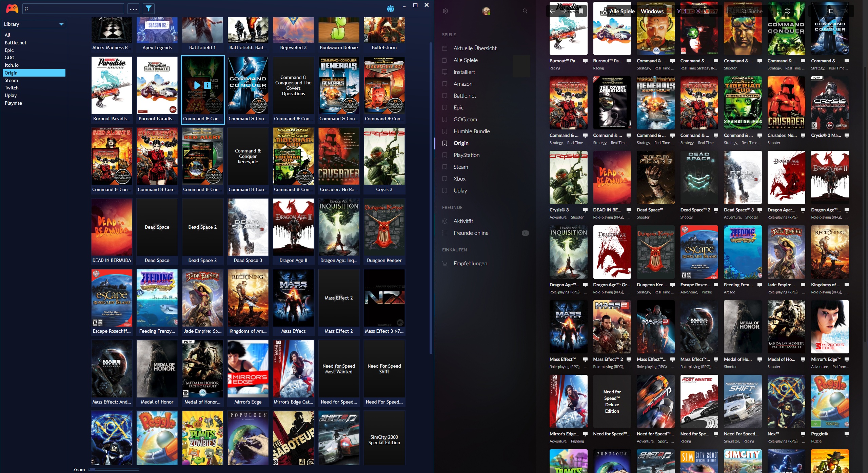Open Empfehlungen store link
The height and width of the screenshot is (473, 868).
[x=470, y=263]
